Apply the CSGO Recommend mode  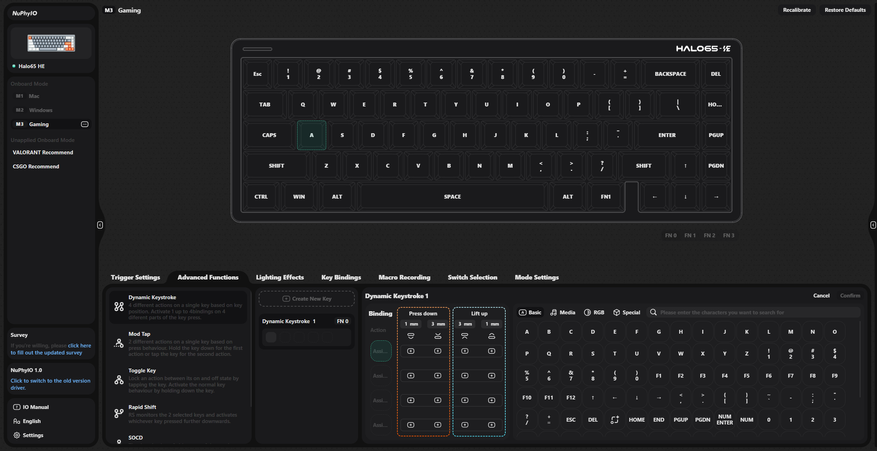[36, 166]
